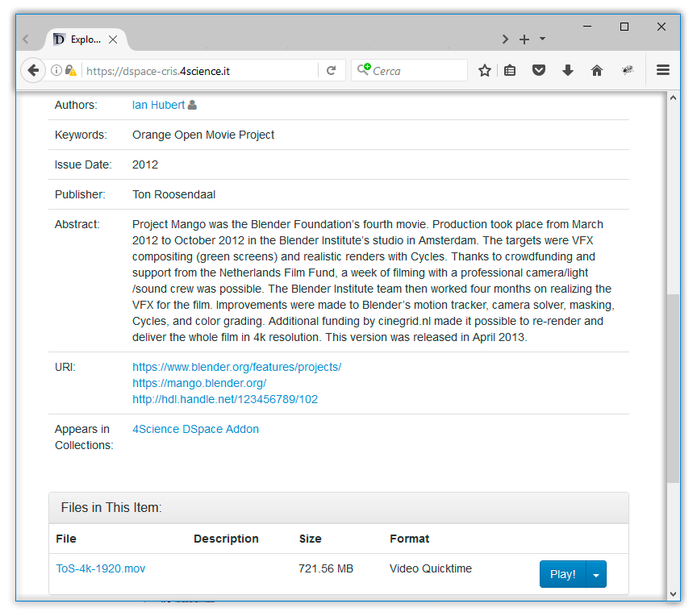This screenshot has width=697, height=616.
Task: Click the insecure connection padlock warning icon
Action: point(71,70)
